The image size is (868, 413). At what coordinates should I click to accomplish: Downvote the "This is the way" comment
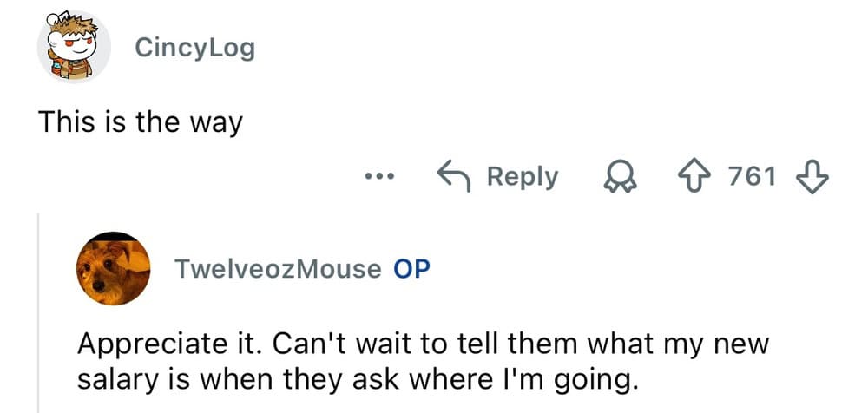[812, 177]
